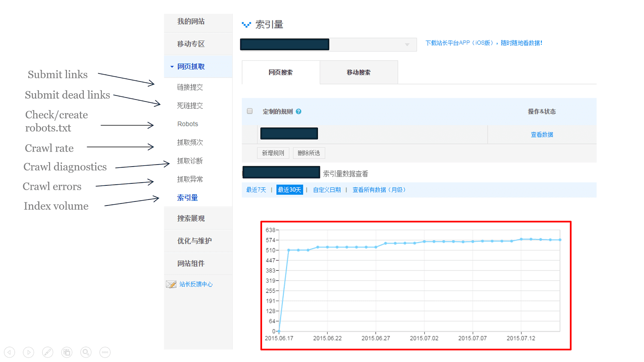Advance to next slide with the forward arrow
This screenshot has width=644, height=362.
pyautogui.click(x=29, y=352)
